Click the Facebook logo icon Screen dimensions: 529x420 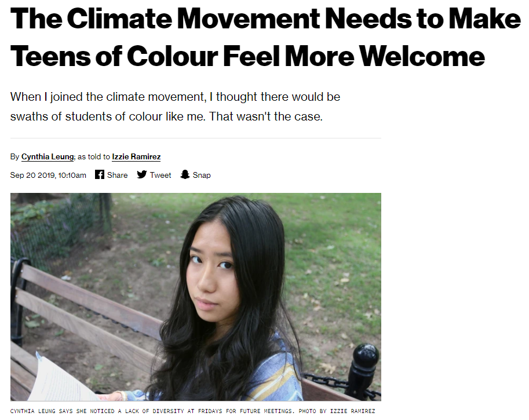click(100, 174)
